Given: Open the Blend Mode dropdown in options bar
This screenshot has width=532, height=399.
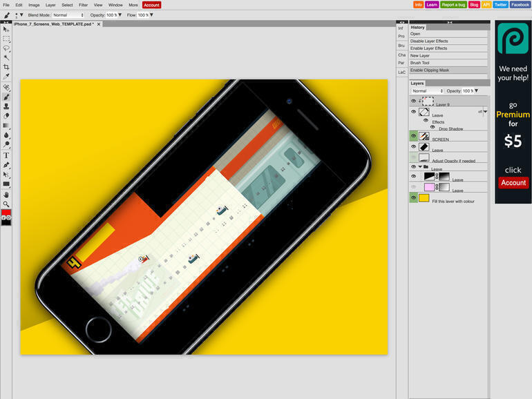Looking at the screenshot, I should pyautogui.click(x=68, y=14).
